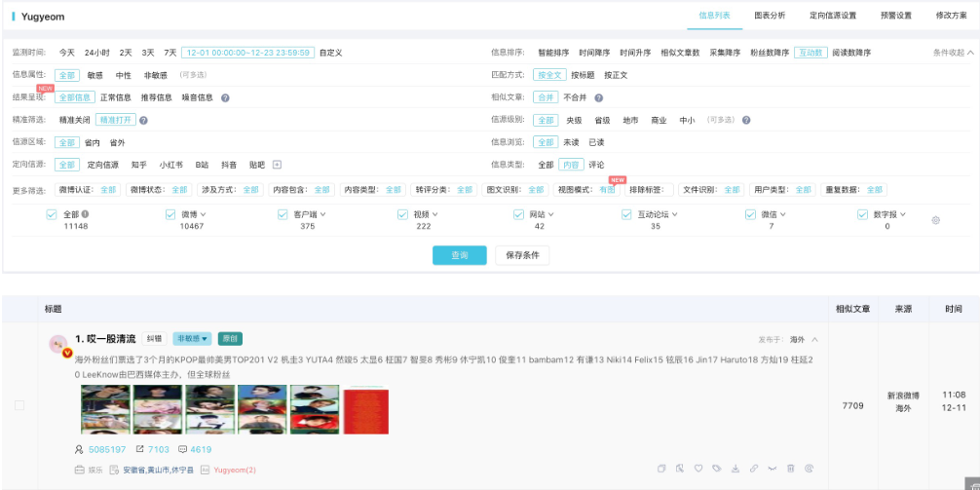This screenshot has width=980, height=490.
Task: Click the plus icon after 贴吧
Action: pyautogui.click(x=277, y=165)
